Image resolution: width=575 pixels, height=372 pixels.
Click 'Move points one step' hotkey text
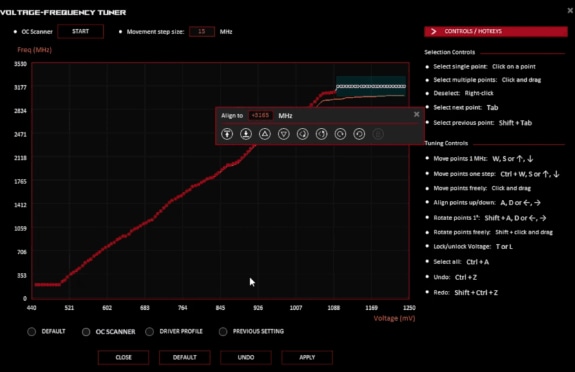(x=497, y=174)
